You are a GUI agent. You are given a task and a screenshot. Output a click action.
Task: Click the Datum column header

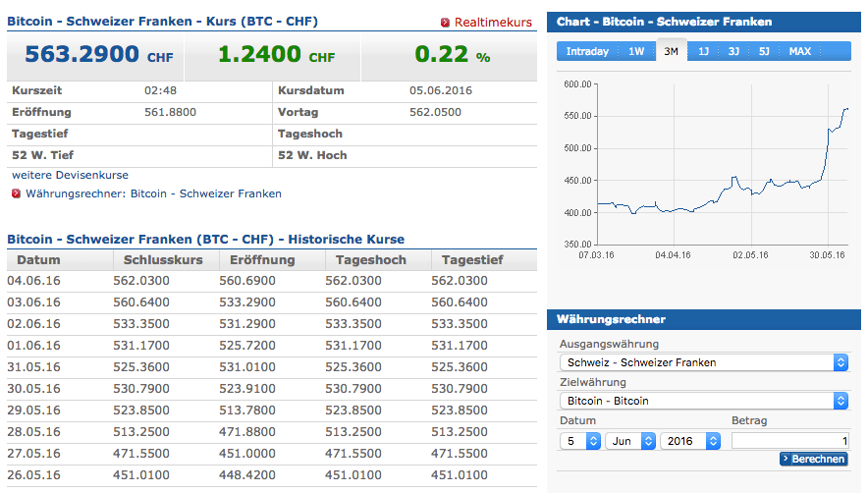click(x=38, y=260)
